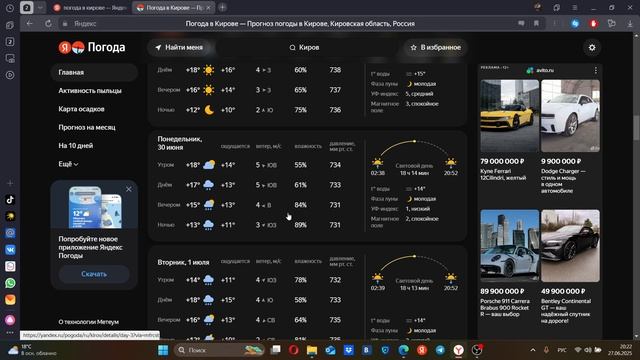
Task: Open the «Понедельник, 30 июня» day details
Action: 180,143
